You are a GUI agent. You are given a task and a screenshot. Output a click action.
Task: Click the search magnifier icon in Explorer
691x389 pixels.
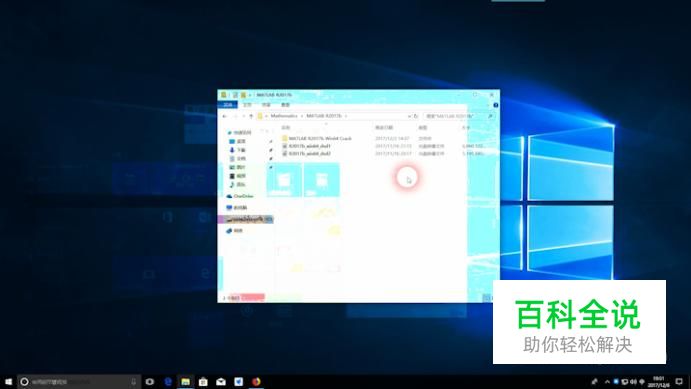point(490,116)
